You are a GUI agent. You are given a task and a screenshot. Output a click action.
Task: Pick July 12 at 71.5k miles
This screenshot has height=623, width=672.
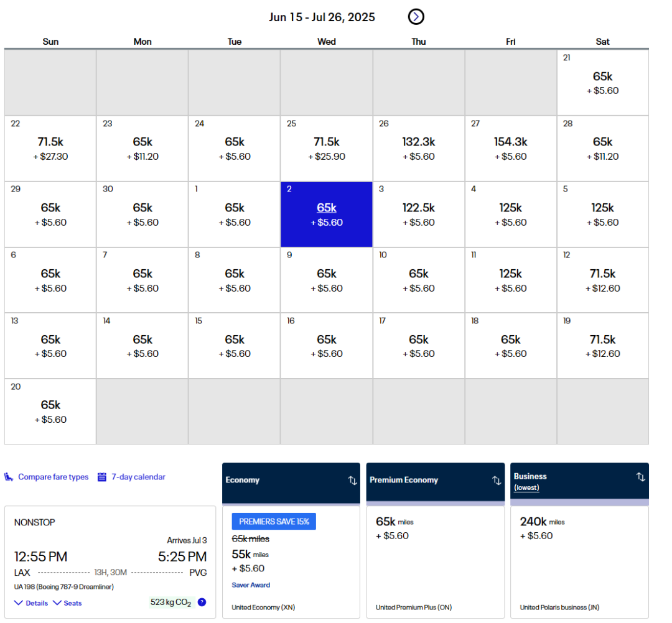click(x=602, y=280)
